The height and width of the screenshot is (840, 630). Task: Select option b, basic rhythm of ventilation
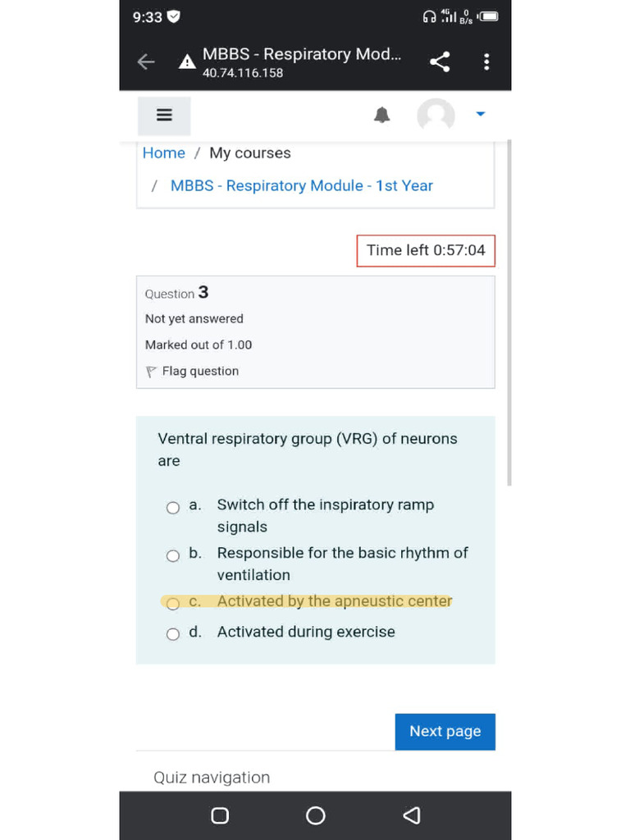tap(173, 556)
